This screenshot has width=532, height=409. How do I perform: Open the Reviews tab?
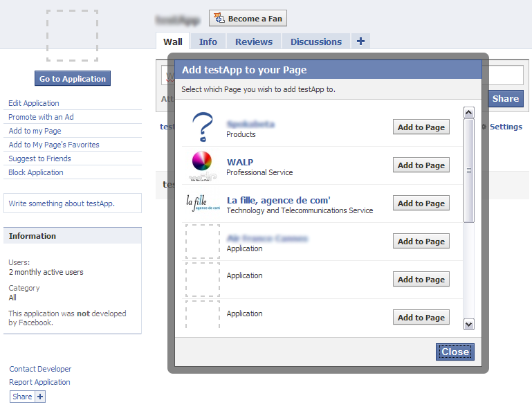click(254, 42)
